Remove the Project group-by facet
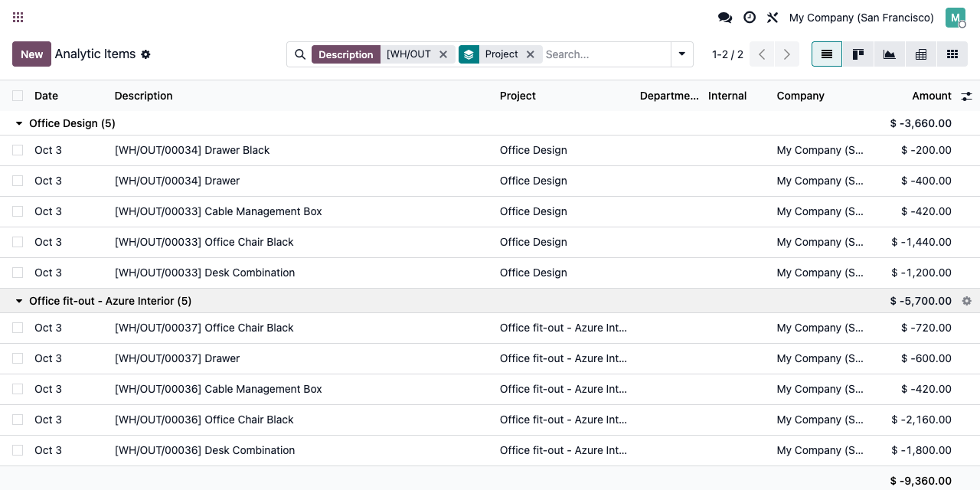This screenshot has height=490, width=980. [x=531, y=54]
